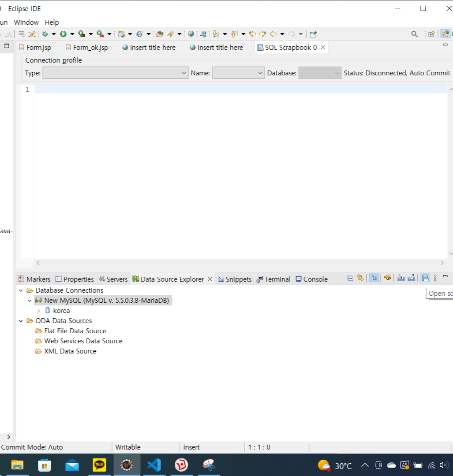Open the Name combo box

[x=238, y=73]
